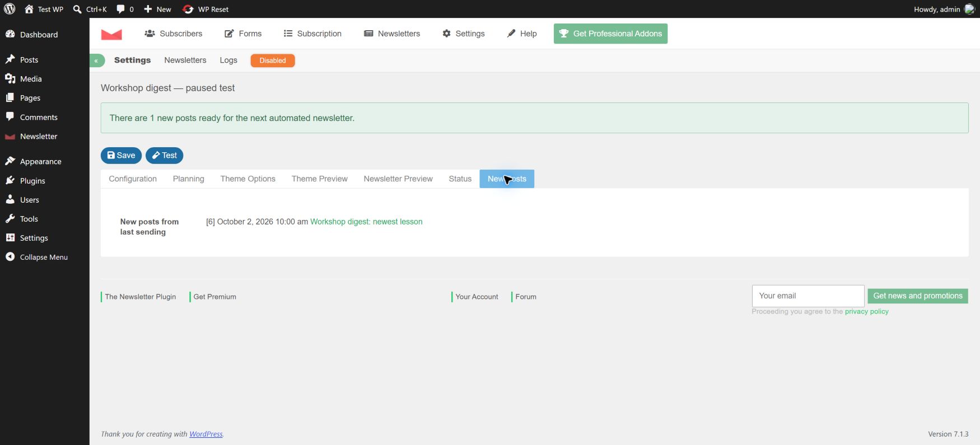Switch to the Theme Preview tab
Image resolution: width=980 pixels, height=445 pixels.
(x=320, y=179)
